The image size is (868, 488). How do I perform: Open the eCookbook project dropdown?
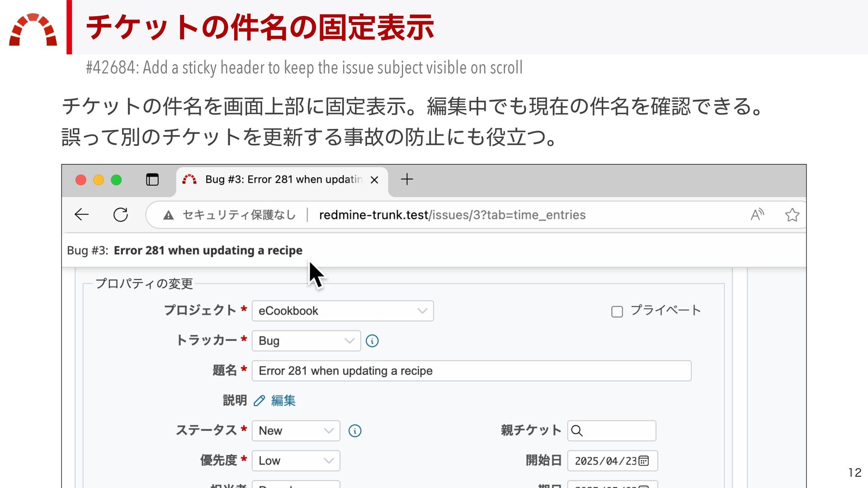tap(342, 311)
